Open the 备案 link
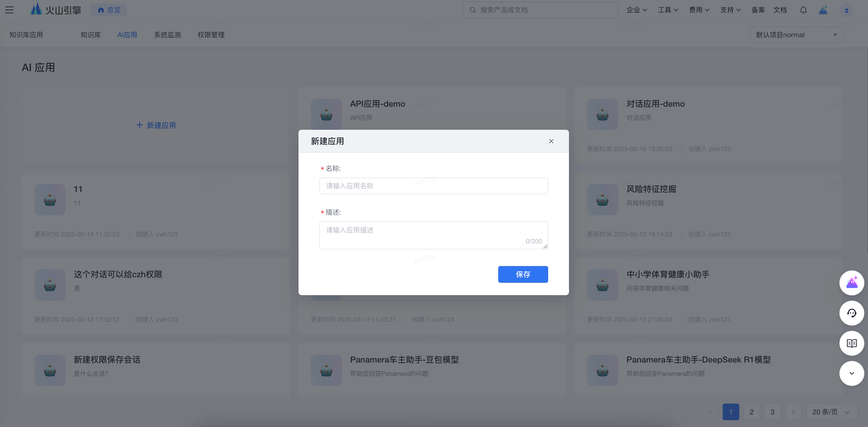The width and height of the screenshot is (868, 427). [758, 10]
